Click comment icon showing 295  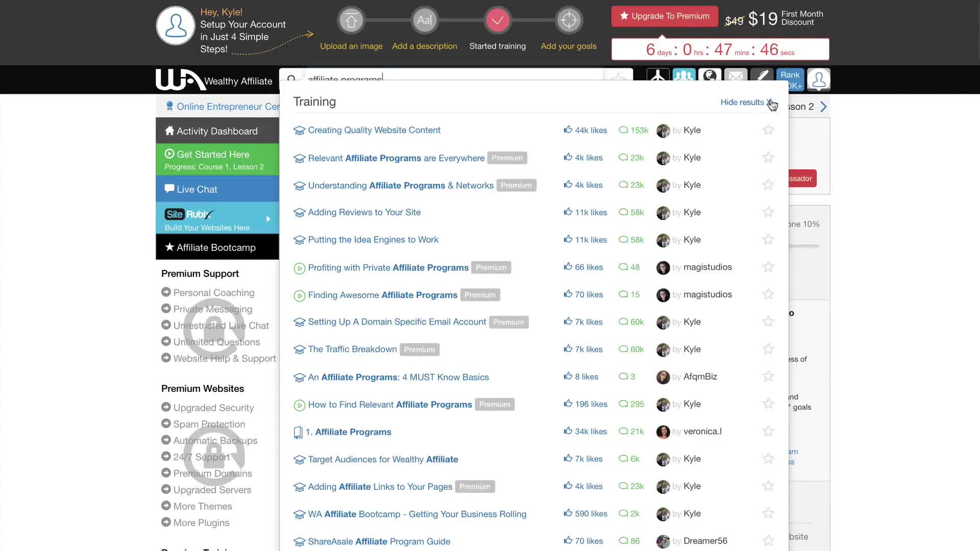[623, 404]
